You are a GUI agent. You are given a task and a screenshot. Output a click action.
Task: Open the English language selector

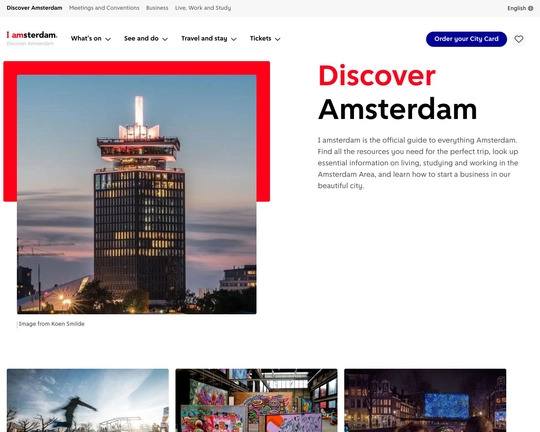(520, 8)
